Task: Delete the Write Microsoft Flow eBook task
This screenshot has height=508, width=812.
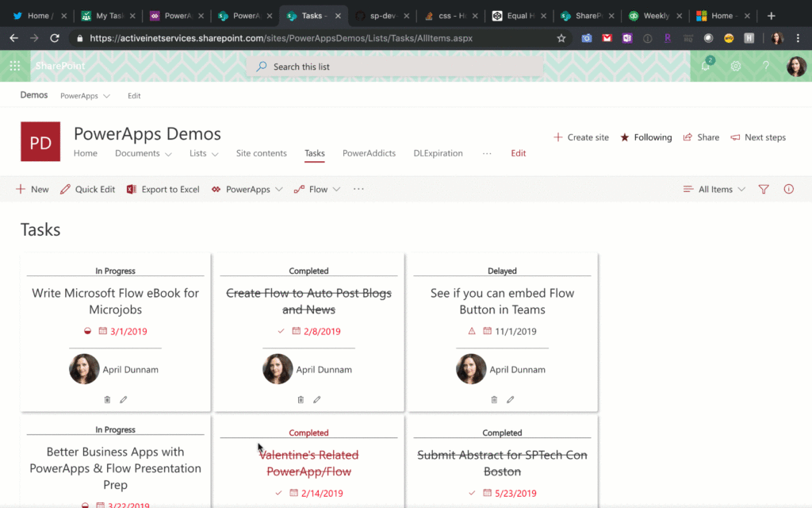Action: point(107,400)
